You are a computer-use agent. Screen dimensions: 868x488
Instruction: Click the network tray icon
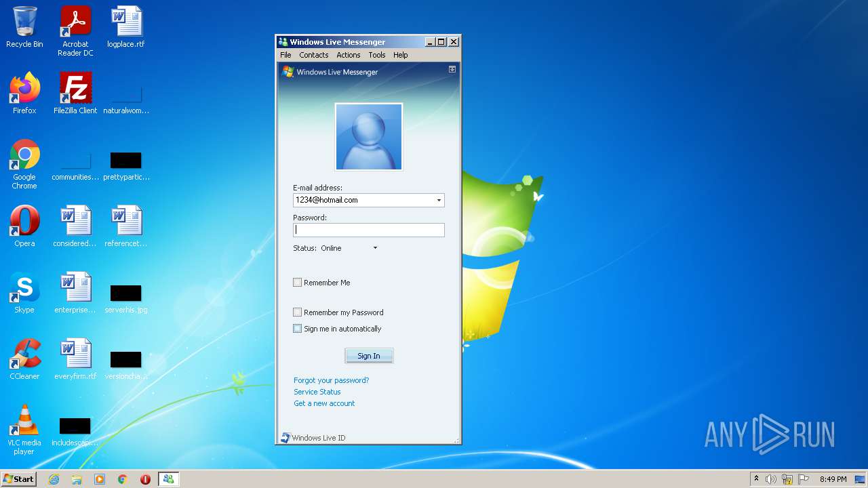pos(787,479)
